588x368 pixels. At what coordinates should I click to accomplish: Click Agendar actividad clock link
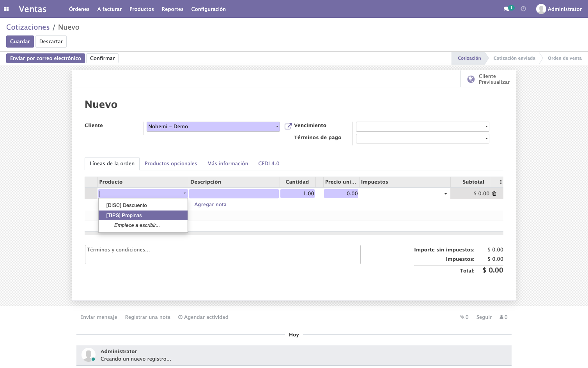203,317
